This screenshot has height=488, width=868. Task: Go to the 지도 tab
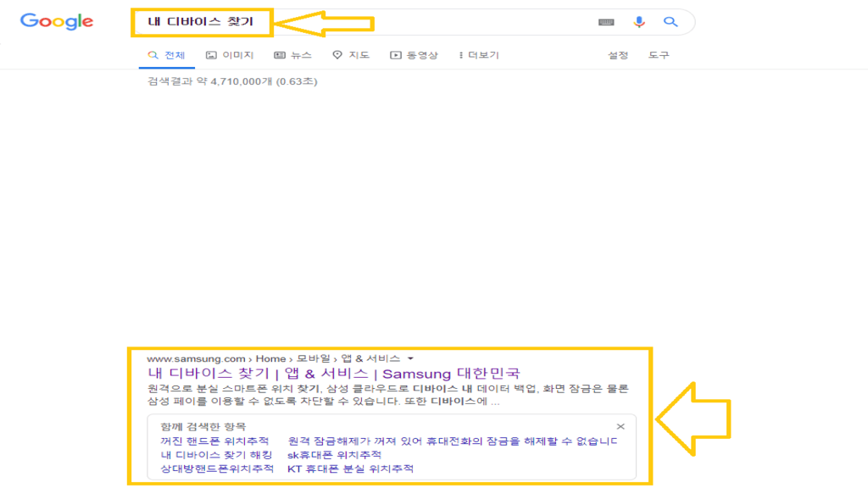[x=351, y=55]
